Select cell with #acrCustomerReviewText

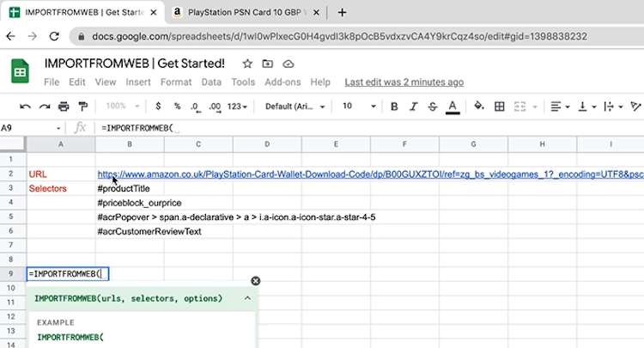coord(130,231)
